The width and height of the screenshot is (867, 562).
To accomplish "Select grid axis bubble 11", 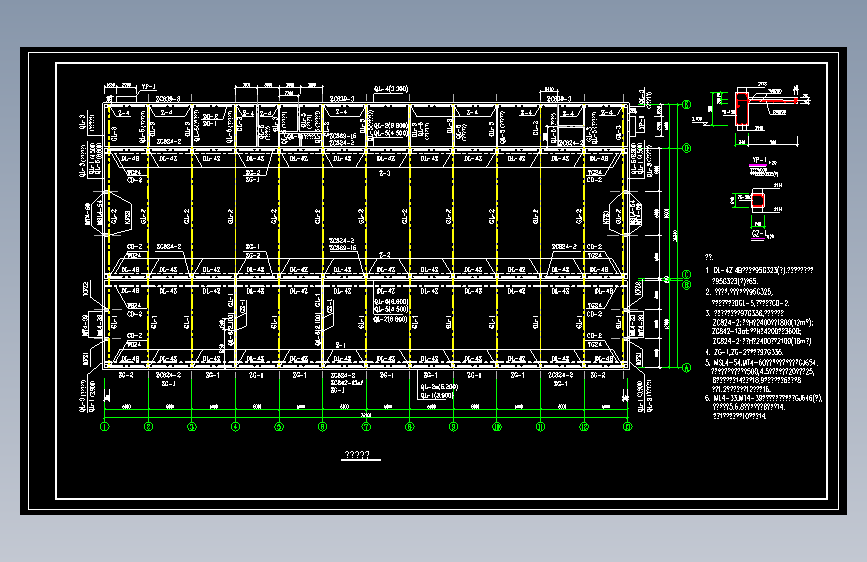I will click(541, 426).
